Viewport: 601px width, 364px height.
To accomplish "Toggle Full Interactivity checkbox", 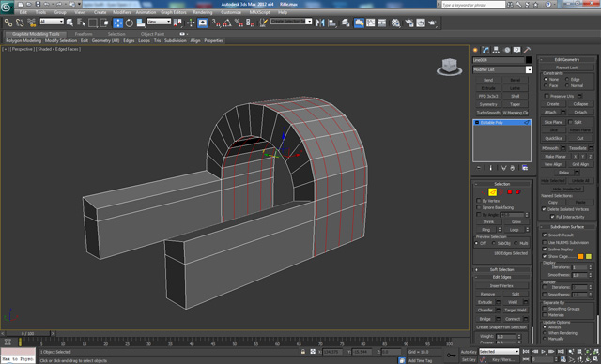I will tap(552, 217).
